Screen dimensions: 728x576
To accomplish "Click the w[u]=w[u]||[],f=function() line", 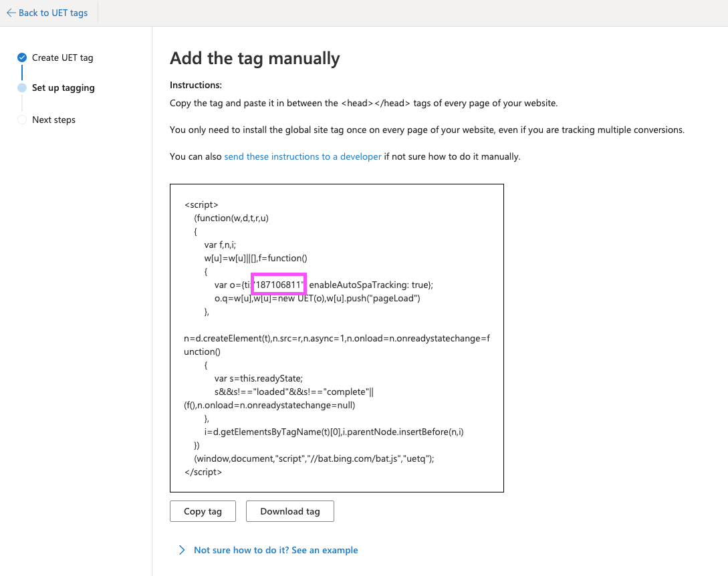I will coord(256,258).
